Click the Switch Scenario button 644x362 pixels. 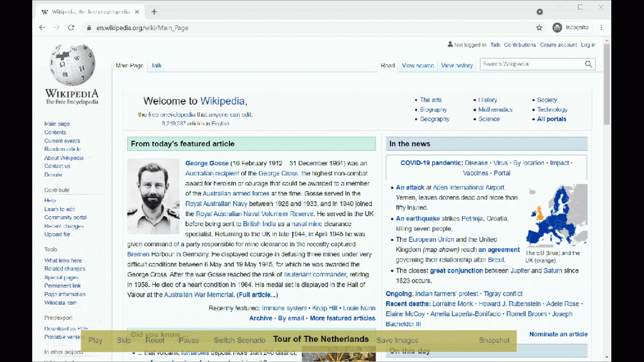point(240,341)
